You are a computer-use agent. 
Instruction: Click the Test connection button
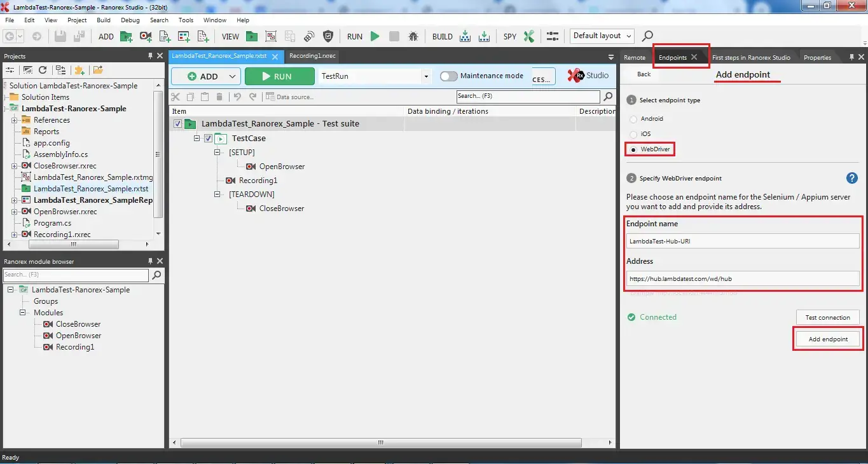(x=827, y=317)
